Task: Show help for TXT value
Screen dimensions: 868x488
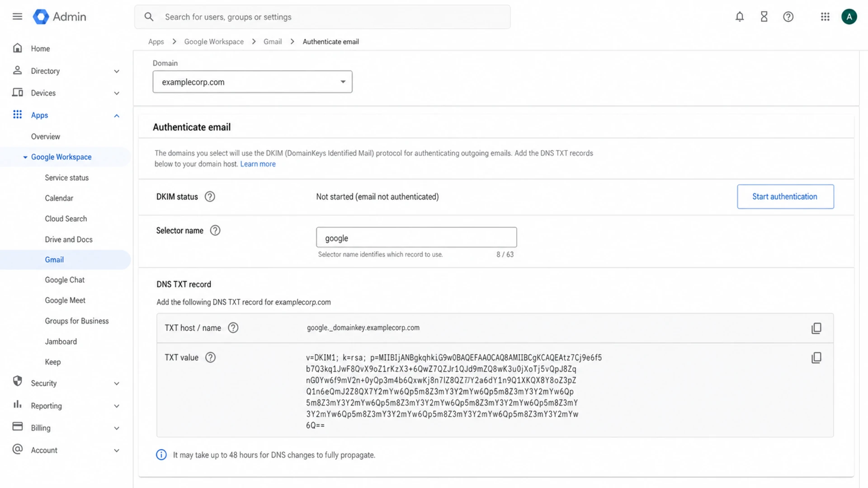Action: point(210,357)
